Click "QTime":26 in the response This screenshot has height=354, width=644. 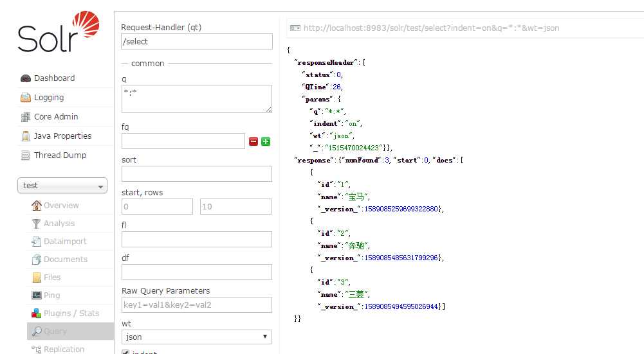(x=322, y=87)
